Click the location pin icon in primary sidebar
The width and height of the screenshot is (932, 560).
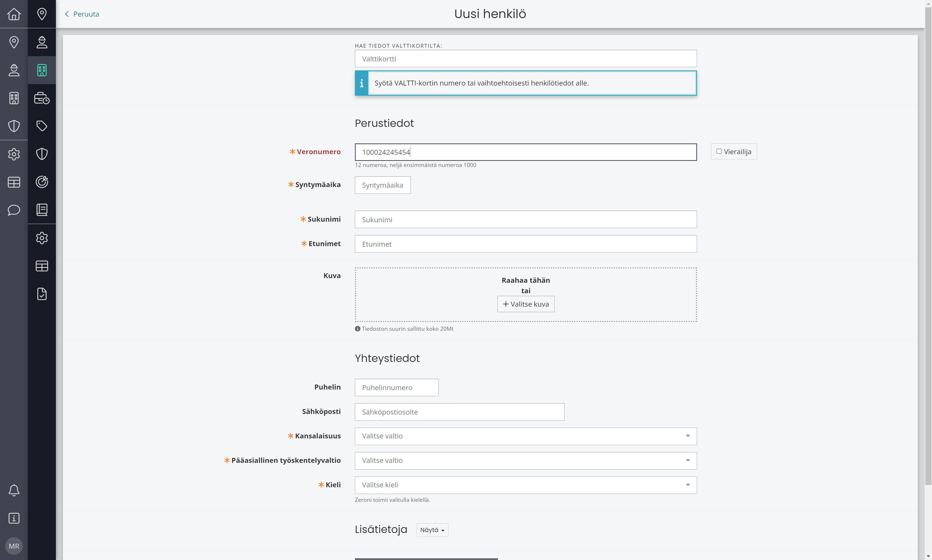click(x=14, y=42)
